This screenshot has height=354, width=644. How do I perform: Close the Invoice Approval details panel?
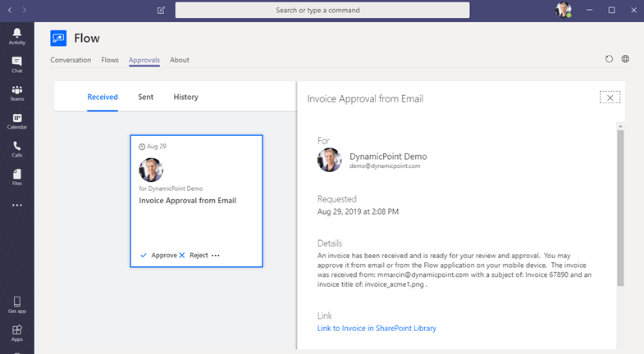(610, 98)
